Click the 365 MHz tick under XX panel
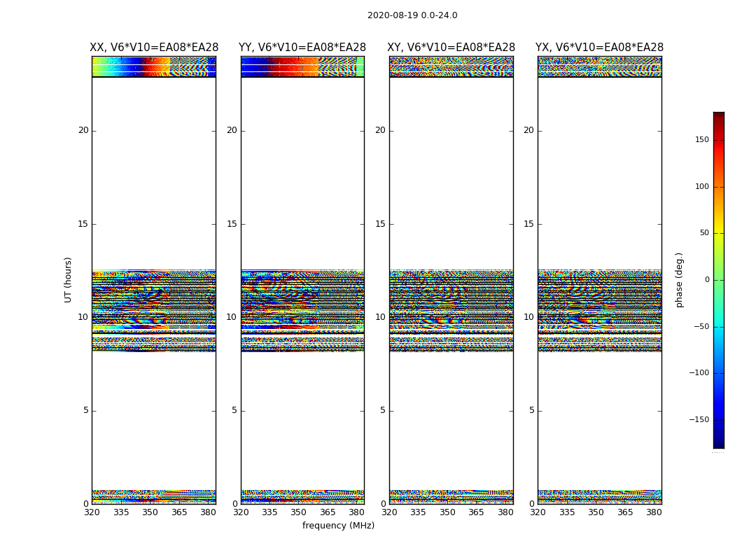735x560 pixels. click(x=179, y=512)
